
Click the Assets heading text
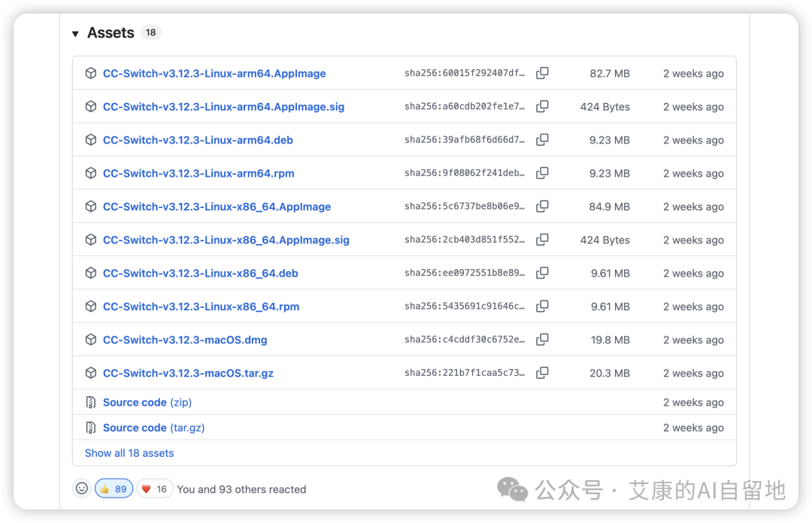point(111,32)
